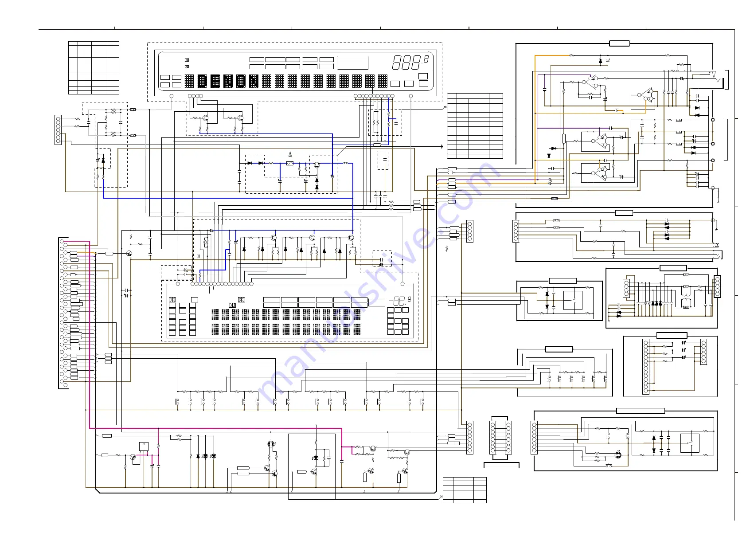Click the warning triangle symbol above the fuse
754x560 pixels.
[290, 154]
